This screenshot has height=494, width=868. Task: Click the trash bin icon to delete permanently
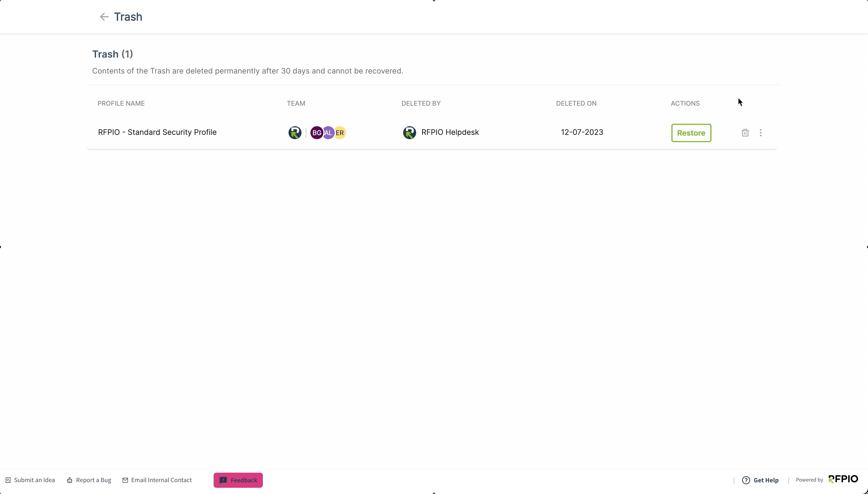tap(745, 133)
